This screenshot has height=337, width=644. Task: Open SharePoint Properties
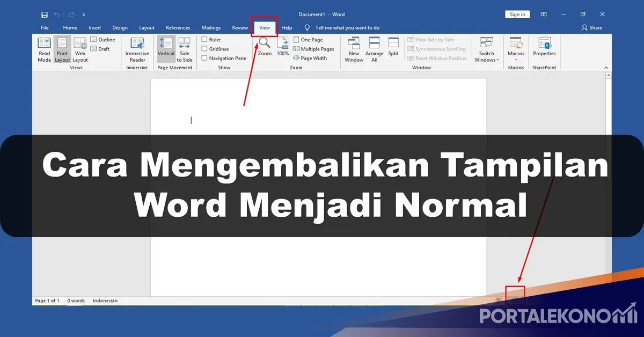[x=544, y=47]
